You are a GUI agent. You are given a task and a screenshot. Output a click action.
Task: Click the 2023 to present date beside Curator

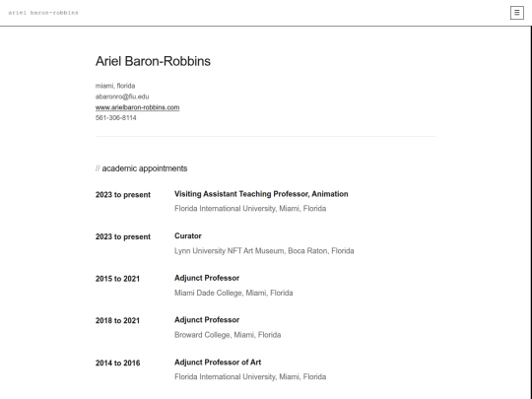tap(123, 236)
